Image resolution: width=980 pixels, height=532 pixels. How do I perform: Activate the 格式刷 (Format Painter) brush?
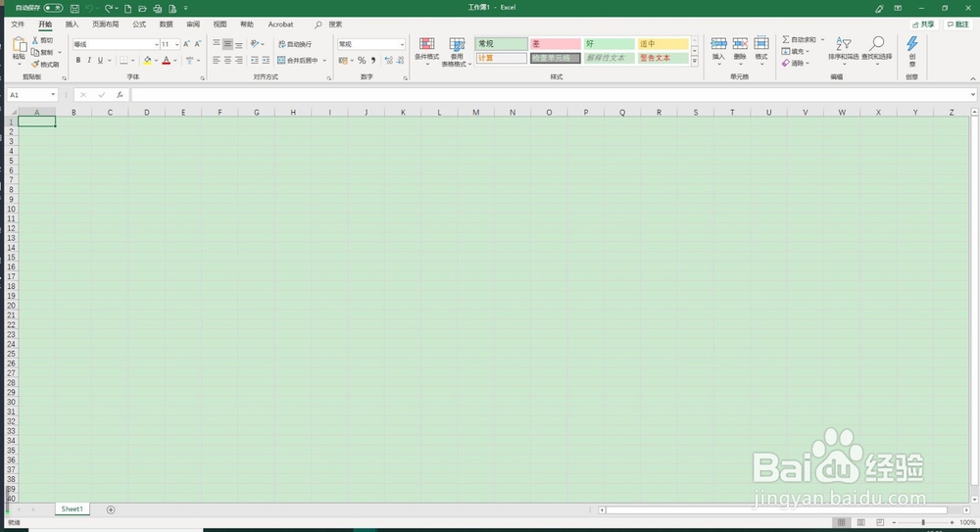pyautogui.click(x=45, y=65)
